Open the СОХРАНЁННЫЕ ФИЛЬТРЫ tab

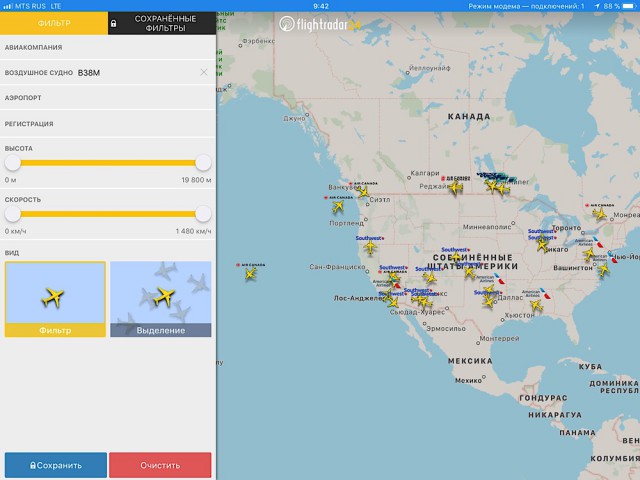click(162, 23)
